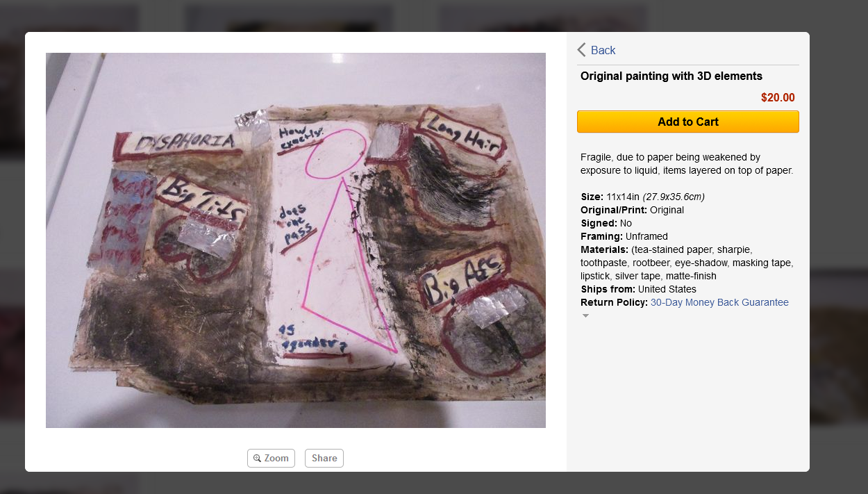Click the 'Original/Print: Original' line
This screenshot has height=494, width=868.
(x=632, y=210)
